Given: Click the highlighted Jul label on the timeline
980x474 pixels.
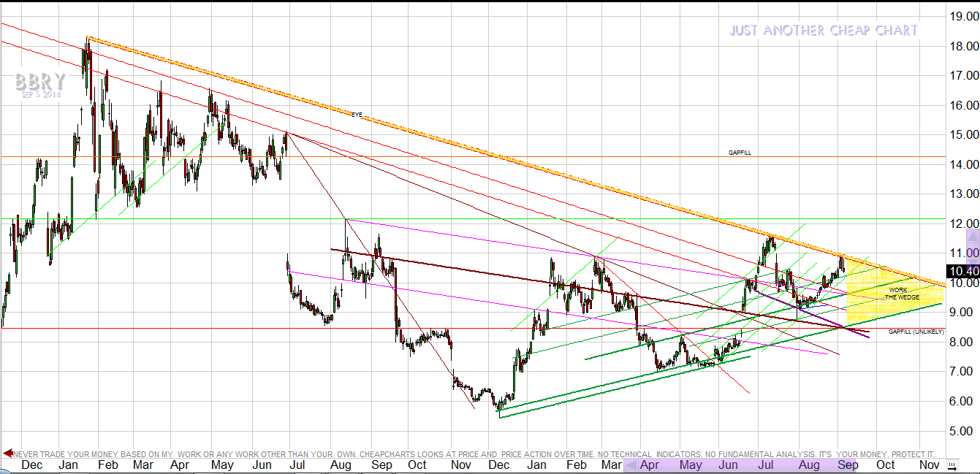Looking at the screenshot, I should 767,465.
